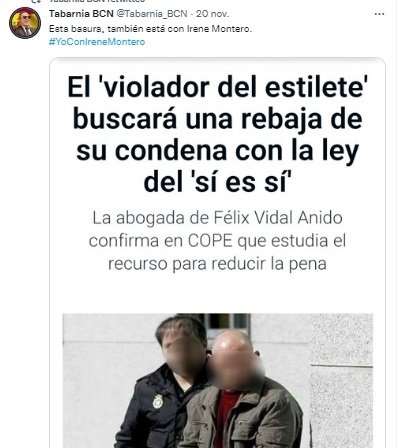Click the word COPE in the subheadline
The height and width of the screenshot is (448, 417).
[210, 241]
